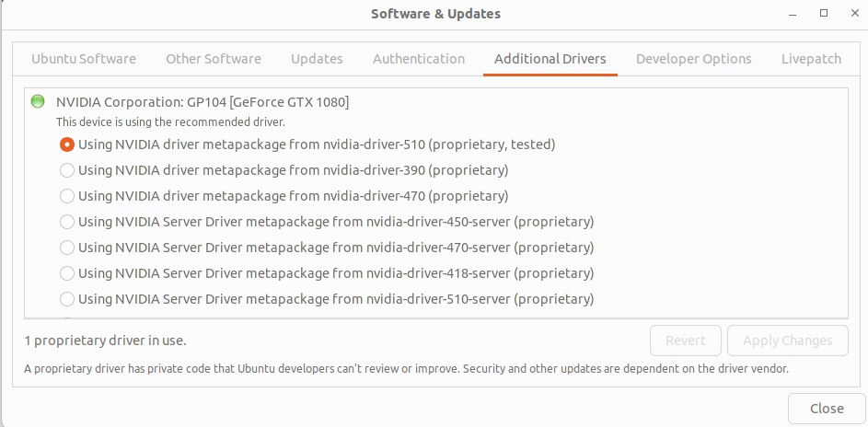Click the green NVIDIA device status icon
Image resolution: width=868 pixels, height=427 pixels.
(38, 101)
